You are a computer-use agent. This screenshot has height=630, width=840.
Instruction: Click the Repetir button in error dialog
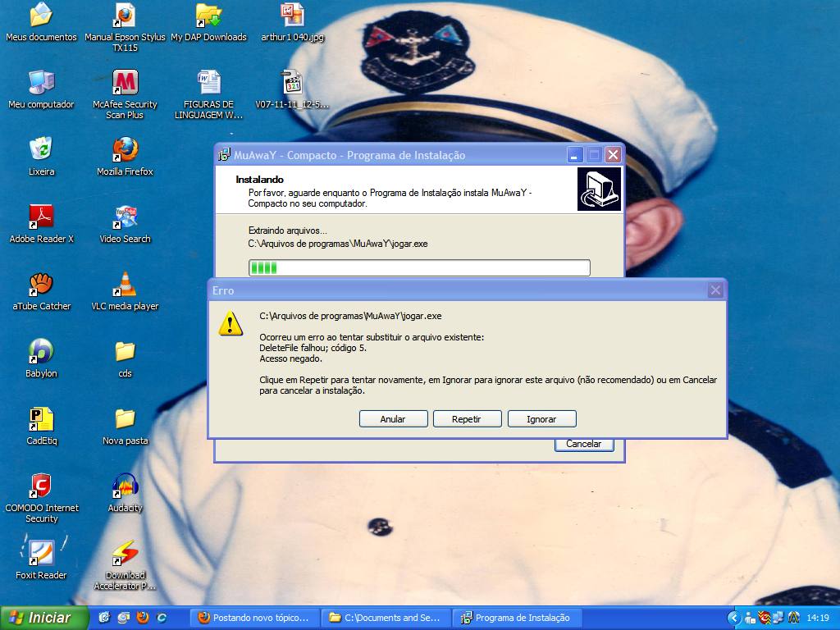tap(467, 419)
